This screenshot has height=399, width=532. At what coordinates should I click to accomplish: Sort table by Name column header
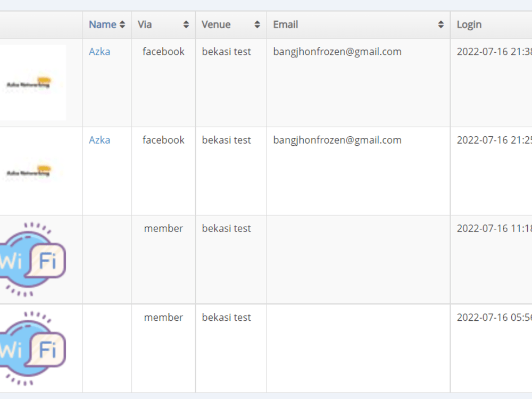click(107, 25)
